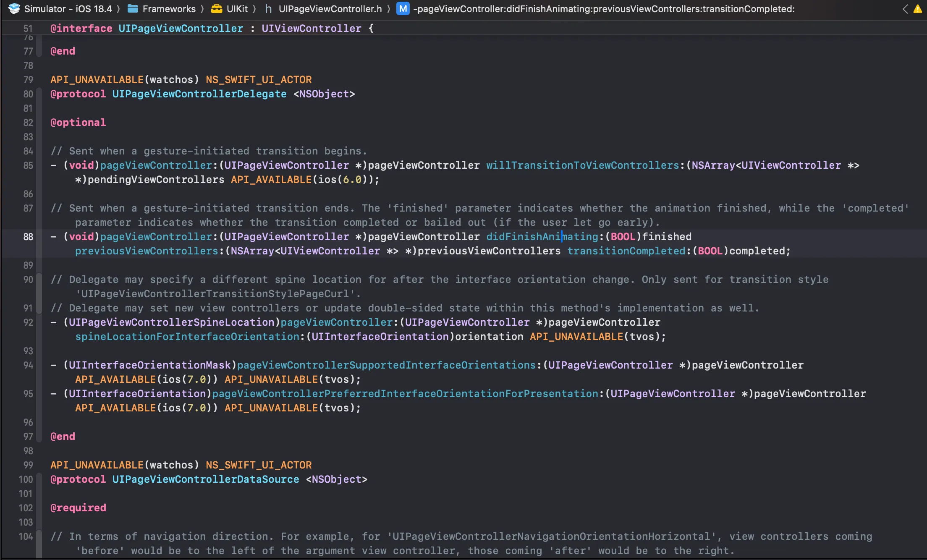Click 'pageViewControllerSupportedInterfaceOrientations' method name

[386, 365]
